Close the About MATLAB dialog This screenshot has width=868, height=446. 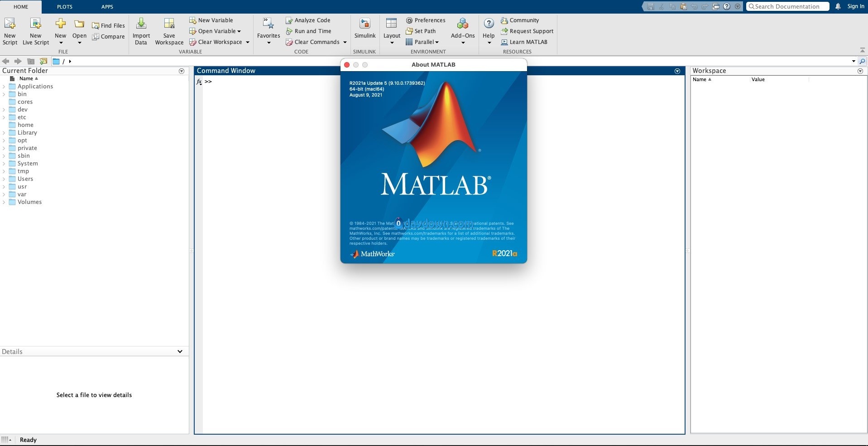[347, 65]
